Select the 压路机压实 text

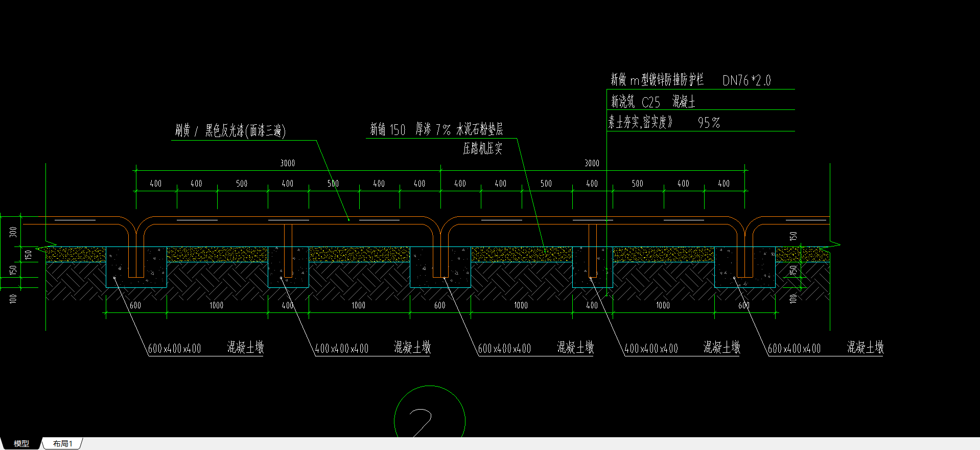coord(482,149)
